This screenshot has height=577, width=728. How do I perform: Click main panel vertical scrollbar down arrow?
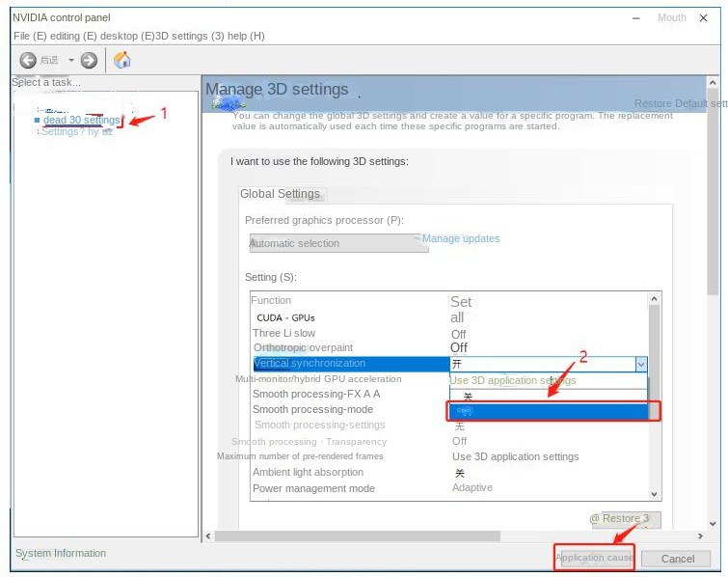[x=713, y=524]
